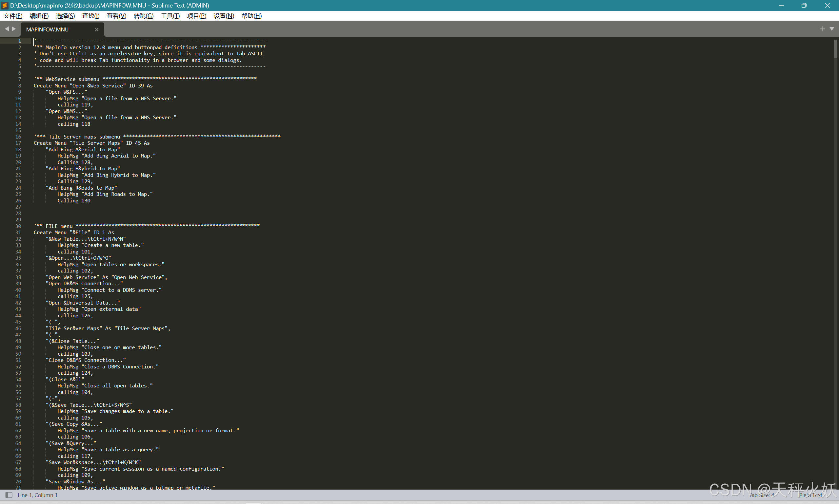Add new tab with plus icon

click(x=822, y=29)
